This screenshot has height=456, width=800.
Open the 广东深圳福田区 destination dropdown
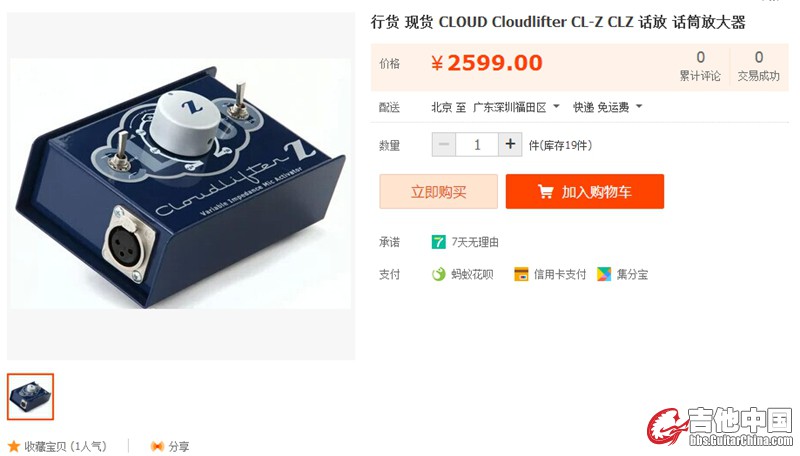[x=516, y=107]
